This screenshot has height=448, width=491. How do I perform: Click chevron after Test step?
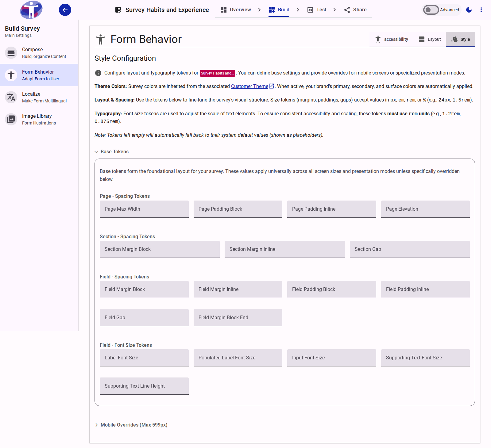[x=334, y=10]
